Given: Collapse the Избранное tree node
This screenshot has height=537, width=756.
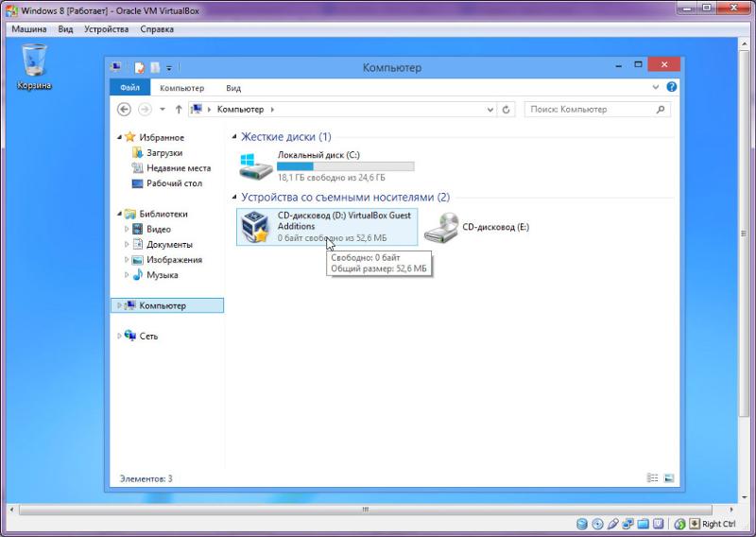Looking at the screenshot, I should 120,137.
